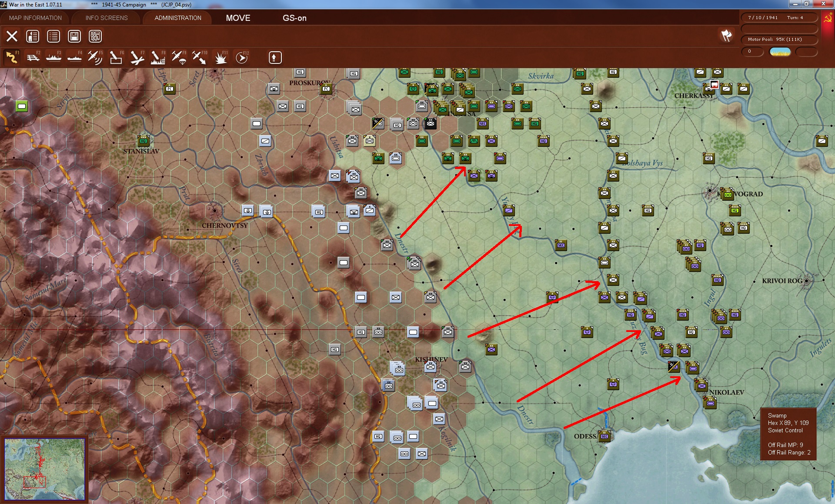Click the Somesul Mare river label

pyautogui.click(x=46, y=289)
